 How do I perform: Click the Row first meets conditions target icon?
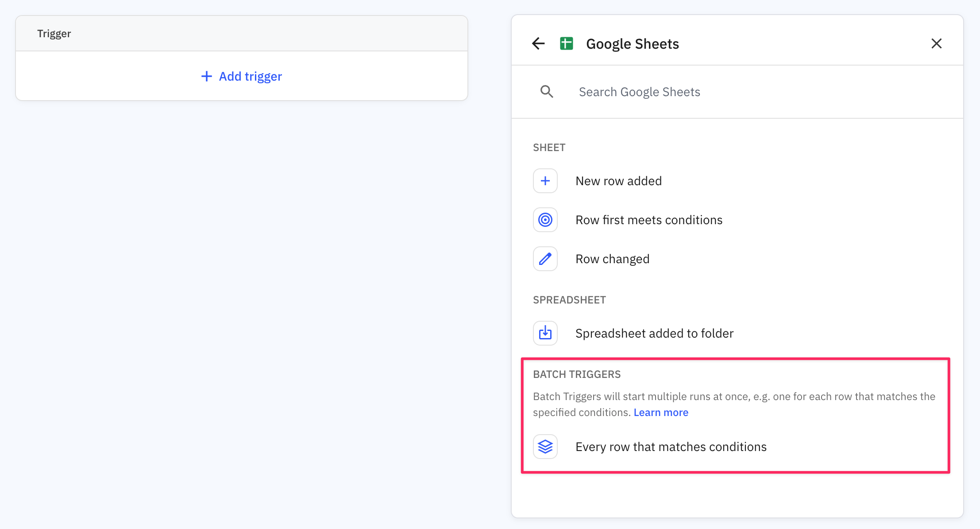(545, 219)
